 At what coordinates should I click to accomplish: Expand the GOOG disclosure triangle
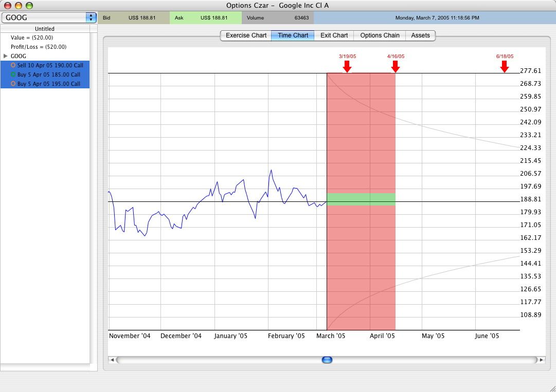5,56
